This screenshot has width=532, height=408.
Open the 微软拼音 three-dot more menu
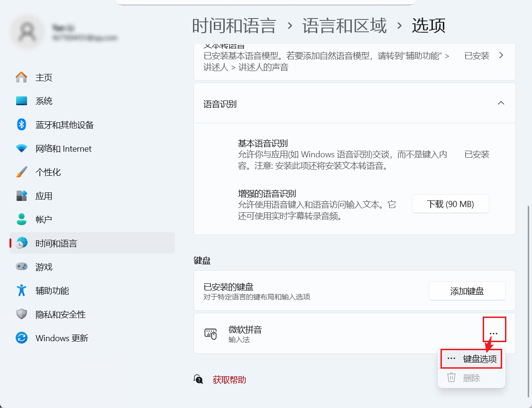pyautogui.click(x=494, y=334)
